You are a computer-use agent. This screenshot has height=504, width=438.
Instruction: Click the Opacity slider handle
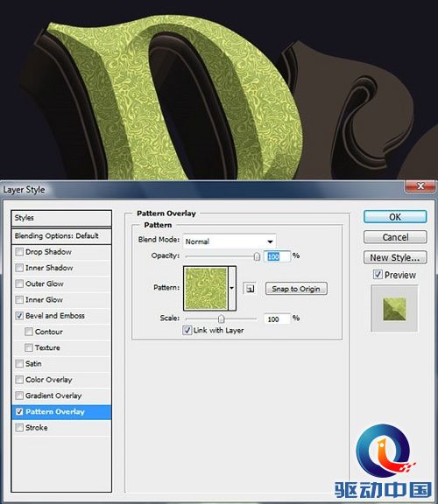coord(257,256)
